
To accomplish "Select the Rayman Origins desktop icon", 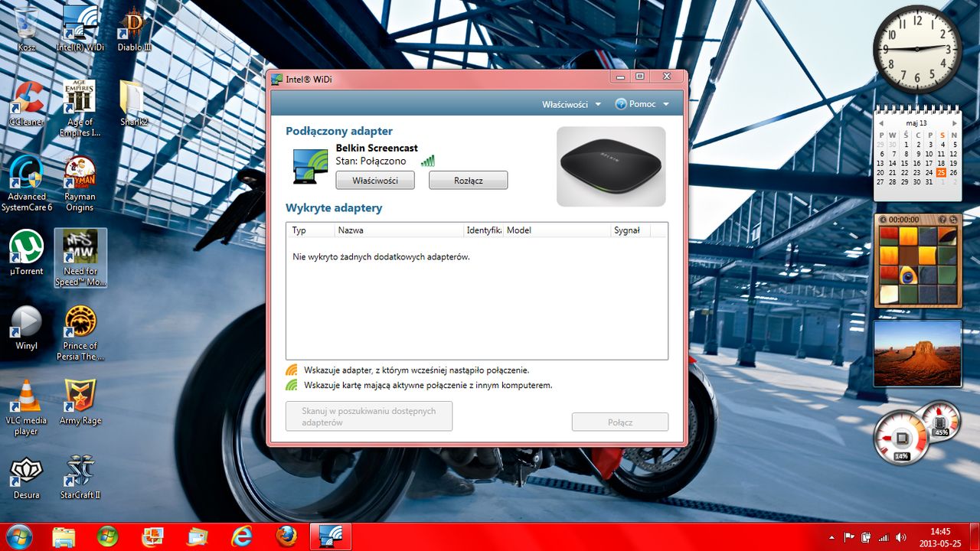I will tap(80, 183).
